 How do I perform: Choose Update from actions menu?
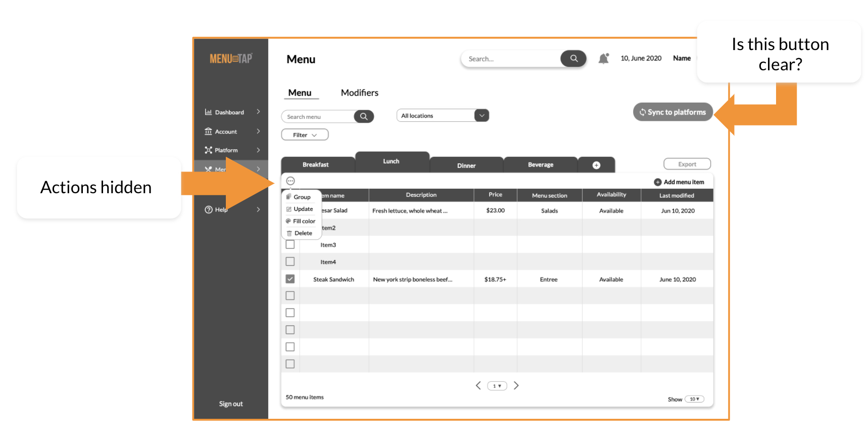(302, 209)
